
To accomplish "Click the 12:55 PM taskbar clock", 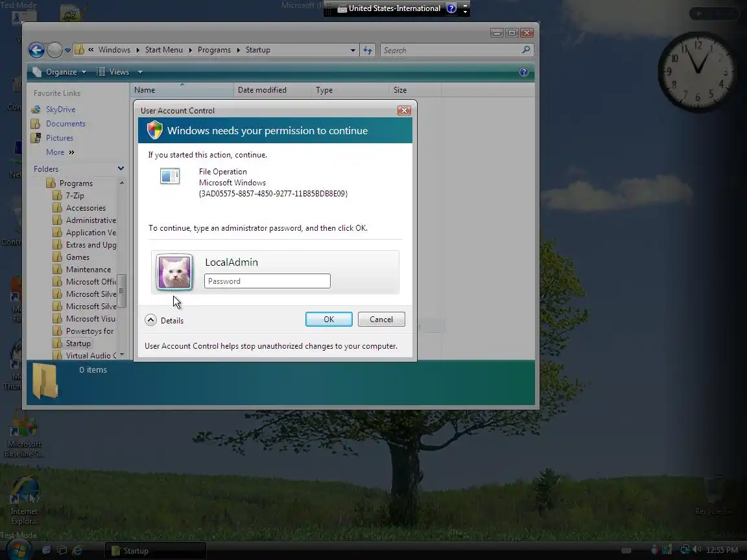I will tap(722, 550).
